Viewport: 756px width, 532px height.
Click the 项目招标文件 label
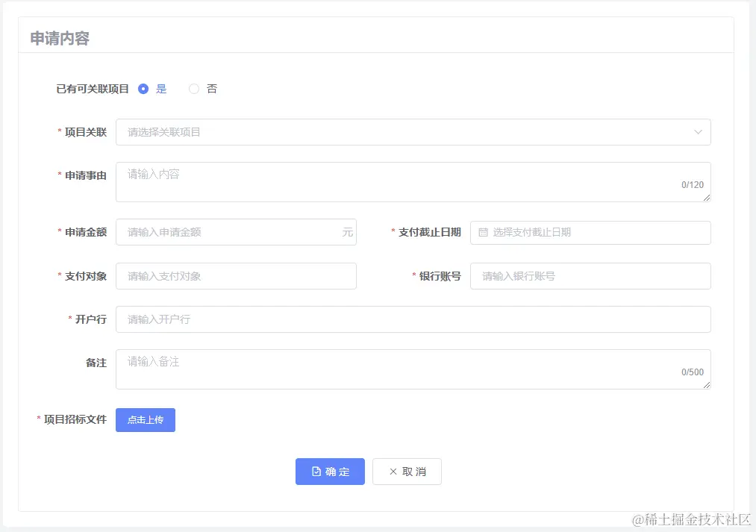coord(75,419)
